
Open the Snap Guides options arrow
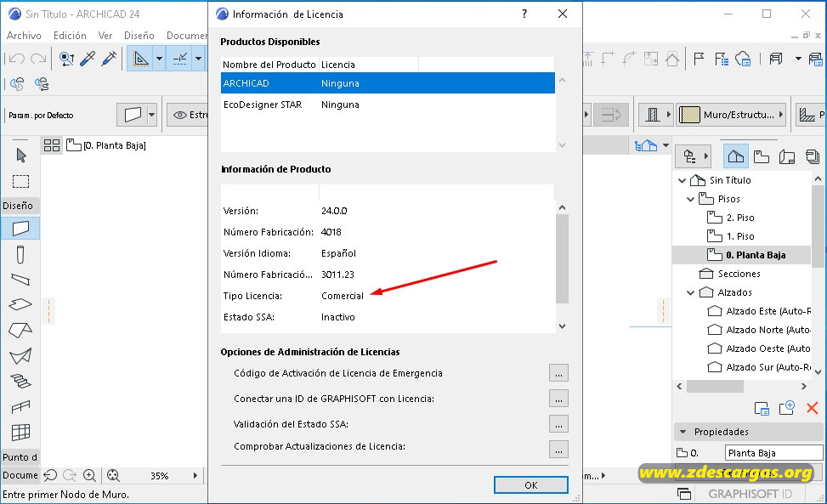pos(198,59)
